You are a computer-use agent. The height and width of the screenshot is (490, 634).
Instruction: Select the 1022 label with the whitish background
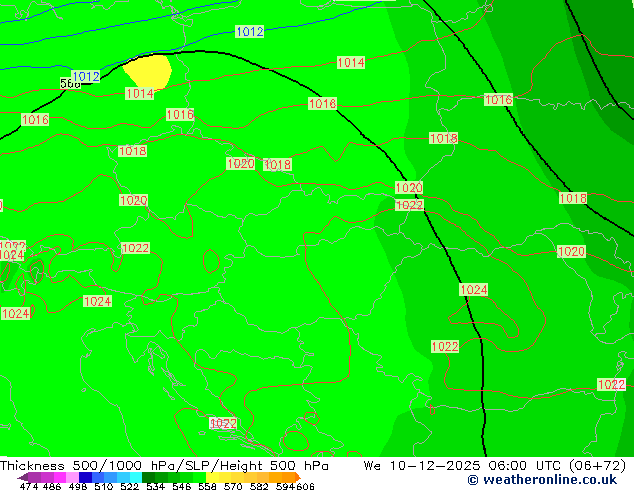pyautogui.click(x=223, y=423)
